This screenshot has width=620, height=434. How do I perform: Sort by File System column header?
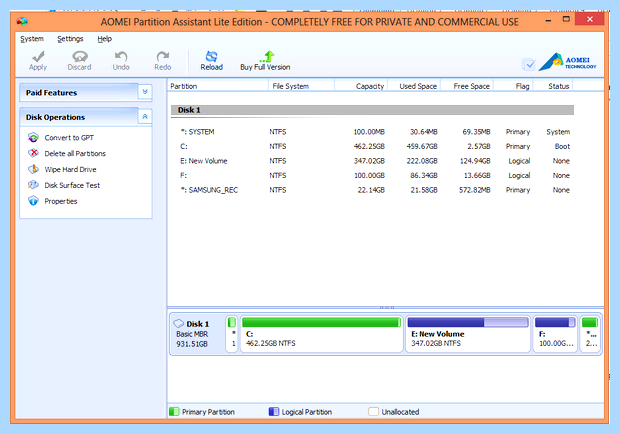click(x=301, y=86)
